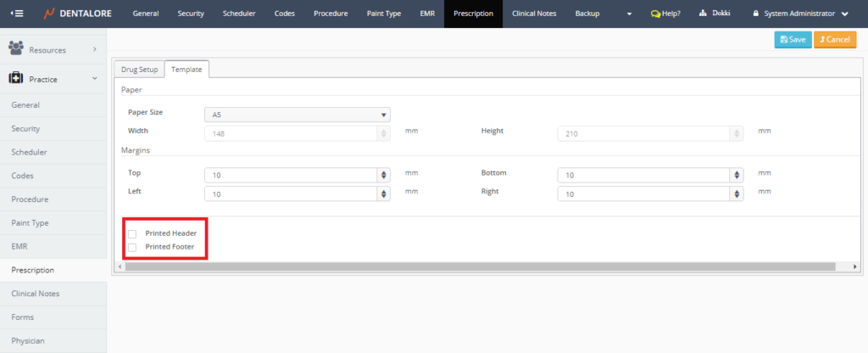Open the top navigation overflow caret
This screenshot has width=868, height=353.
[629, 14]
